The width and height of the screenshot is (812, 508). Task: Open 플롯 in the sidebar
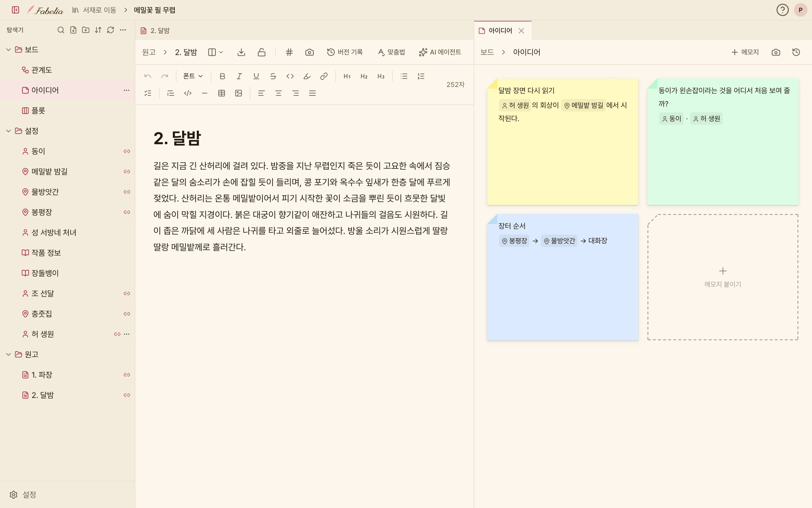67,111
